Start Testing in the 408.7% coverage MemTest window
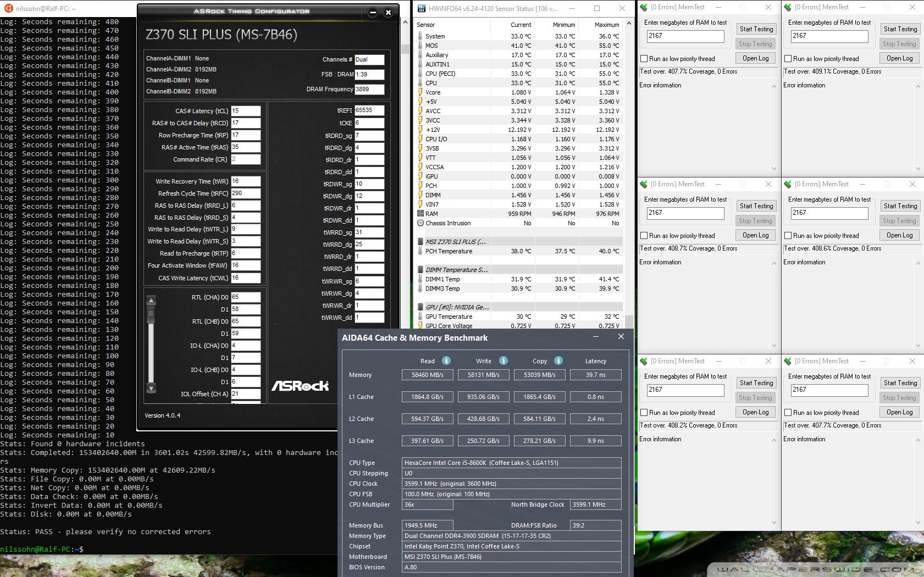 click(x=756, y=206)
